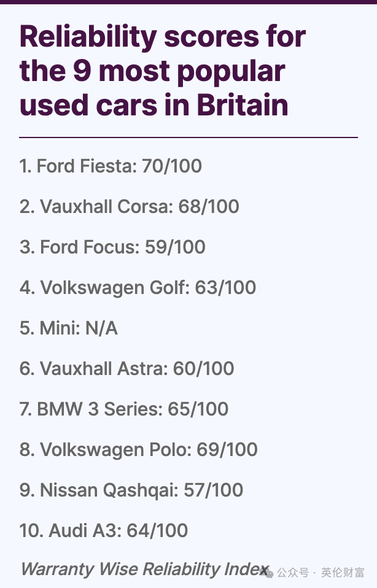
Task: Click the 公众号 · 英伦财富 watermark text
Action: pos(321,573)
